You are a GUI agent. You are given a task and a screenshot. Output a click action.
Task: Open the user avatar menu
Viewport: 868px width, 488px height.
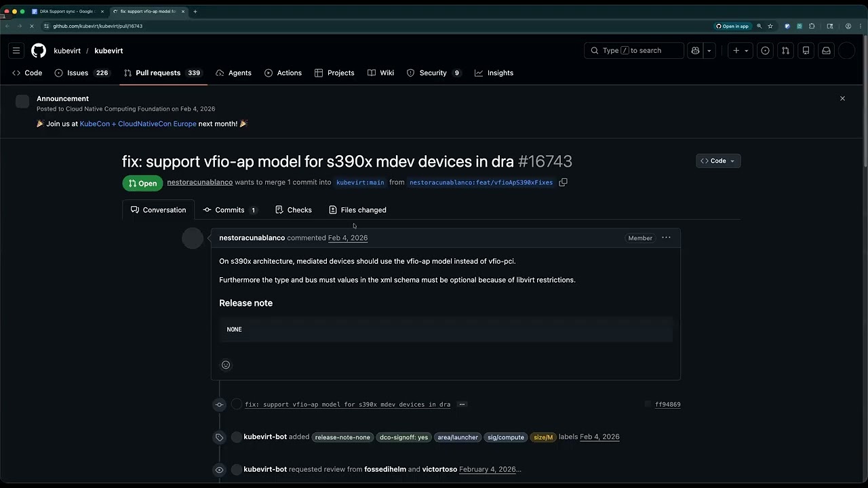pyautogui.click(x=846, y=51)
